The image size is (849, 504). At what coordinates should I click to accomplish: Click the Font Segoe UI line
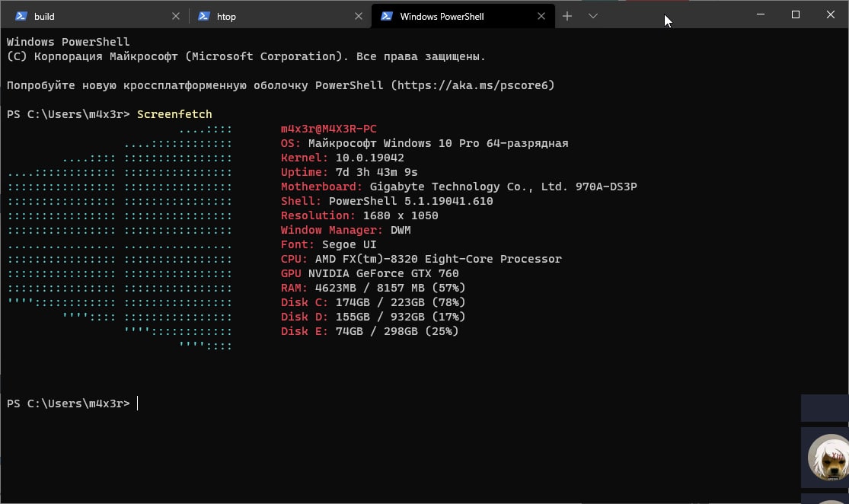click(x=329, y=244)
